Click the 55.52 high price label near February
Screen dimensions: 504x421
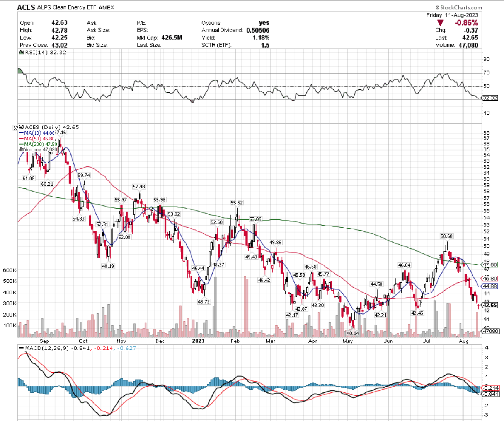coord(237,203)
